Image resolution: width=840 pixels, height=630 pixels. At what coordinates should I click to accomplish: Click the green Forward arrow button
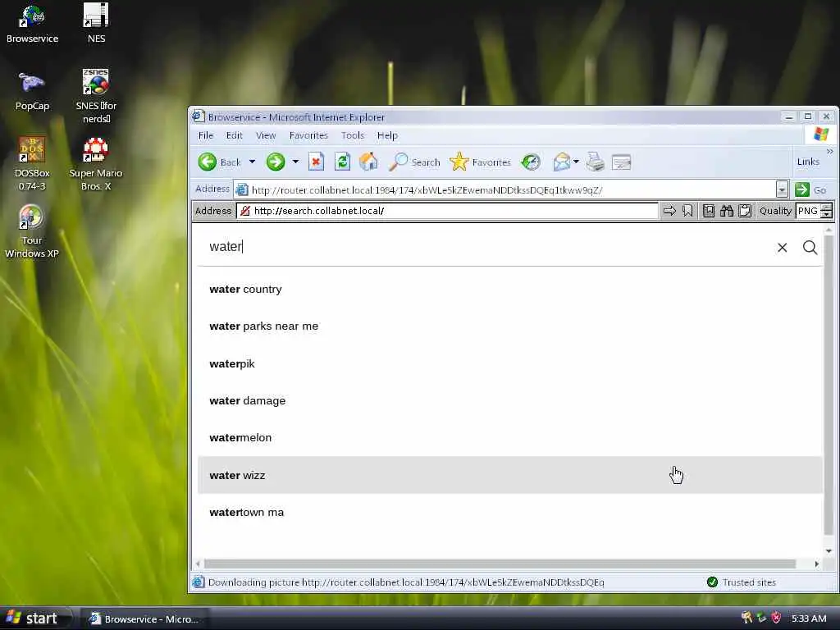pyautogui.click(x=276, y=162)
